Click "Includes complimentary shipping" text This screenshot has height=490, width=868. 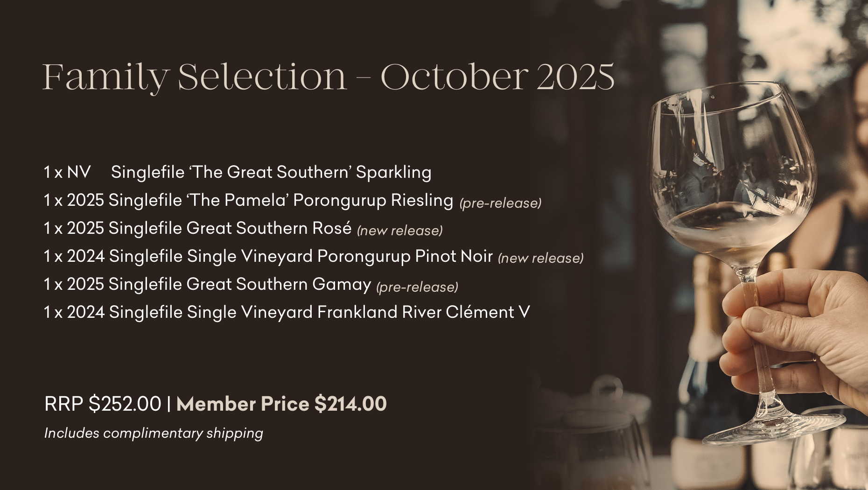click(x=154, y=433)
